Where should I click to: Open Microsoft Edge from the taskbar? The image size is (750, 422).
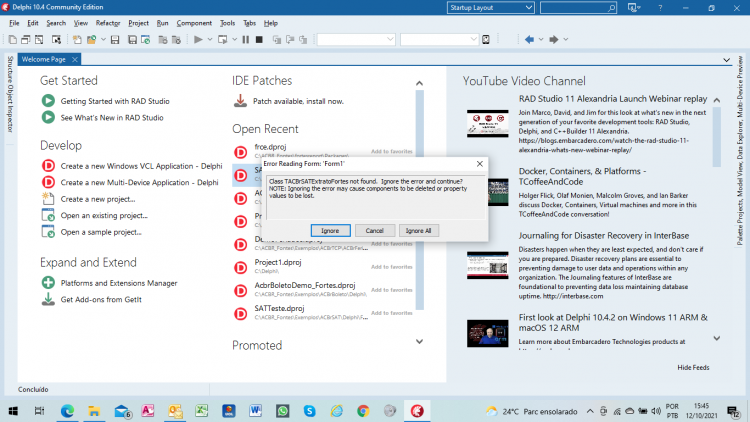click(x=67, y=411)
